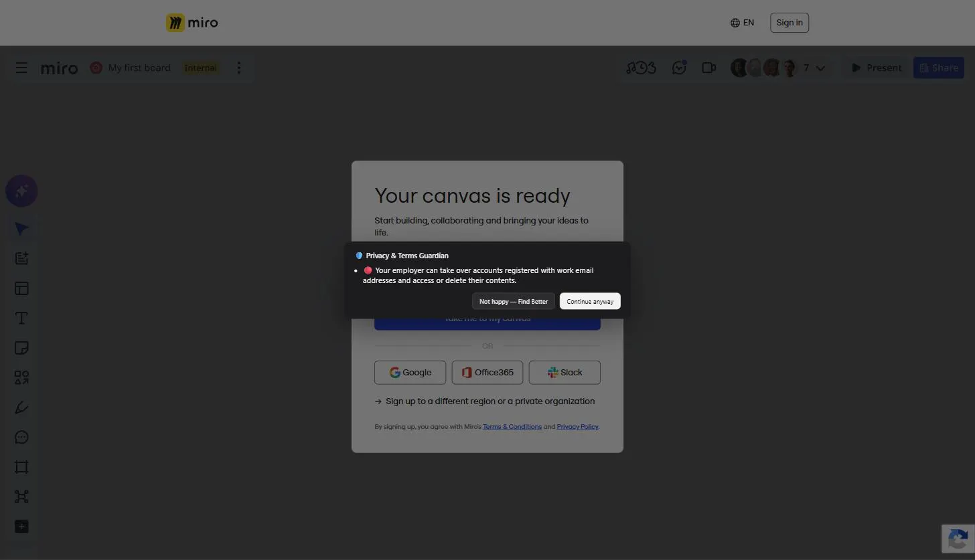Click the collaborator avatars group
Screen dimensions: 975x560
pyautogui.click(x=764, y=68)
